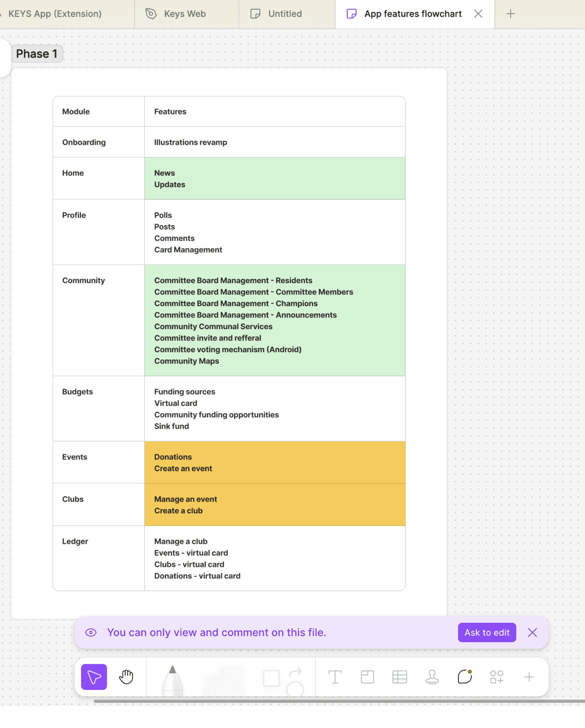This screenshot has height=728, width=585.
Task: Pick the marker pen tool
Action: click(172, 680)
